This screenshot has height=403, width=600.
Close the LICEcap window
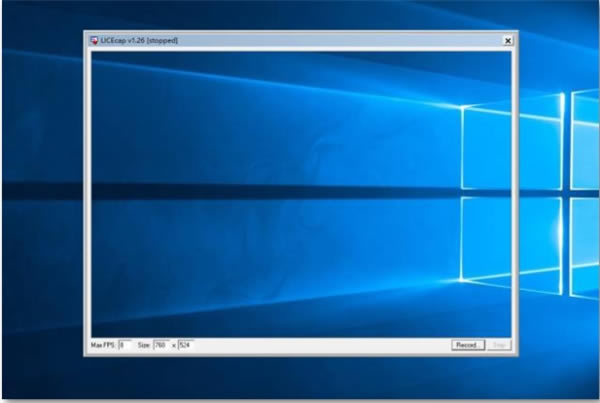coord(507,40)
